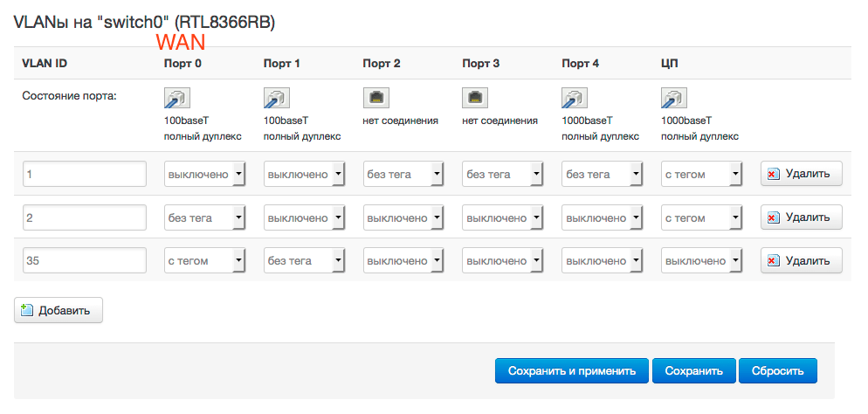Open Порт 2 dropdown for VLAN 2

(x=403, y=217)
